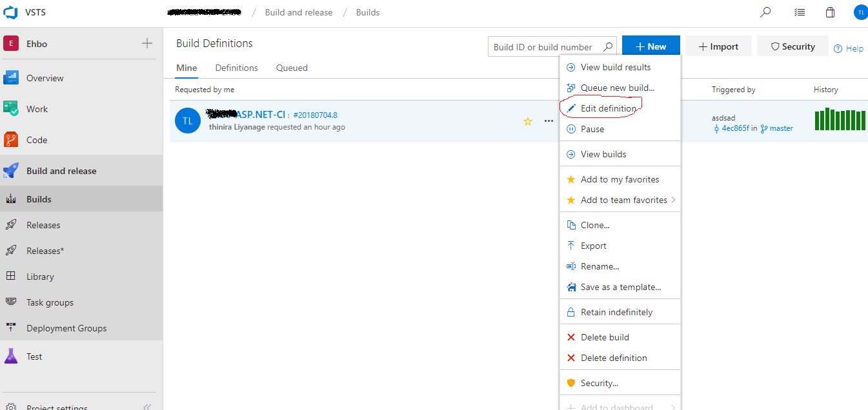Click the Ehbo project name
This screenshot has width=868, height=410.
37,44
